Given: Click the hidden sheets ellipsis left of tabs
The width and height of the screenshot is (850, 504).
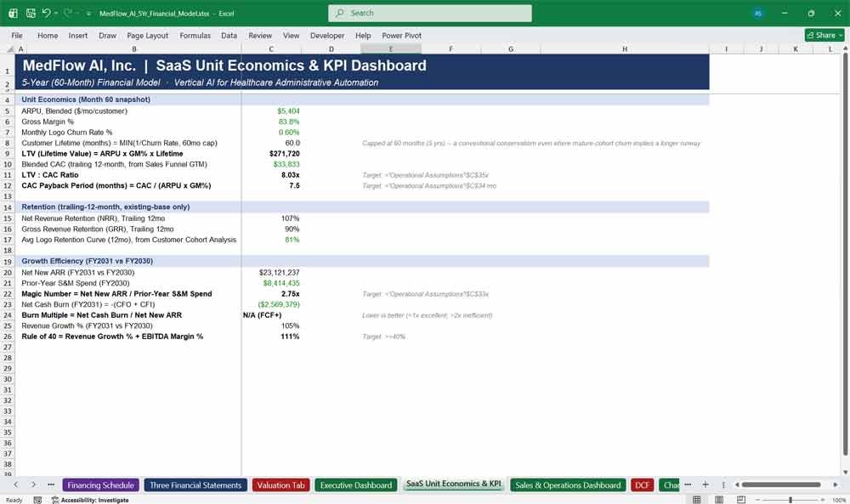Looking at the screenshot, I should point(51,484).
